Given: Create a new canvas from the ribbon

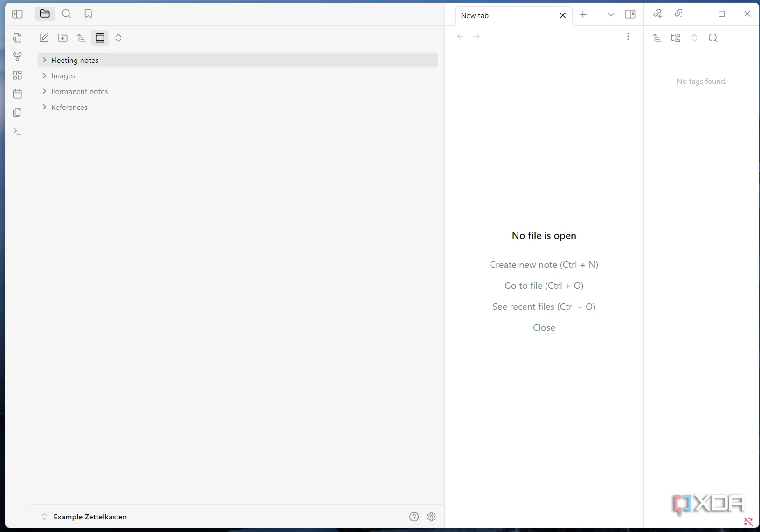Looking at the screenshot, I should point(17,75).
